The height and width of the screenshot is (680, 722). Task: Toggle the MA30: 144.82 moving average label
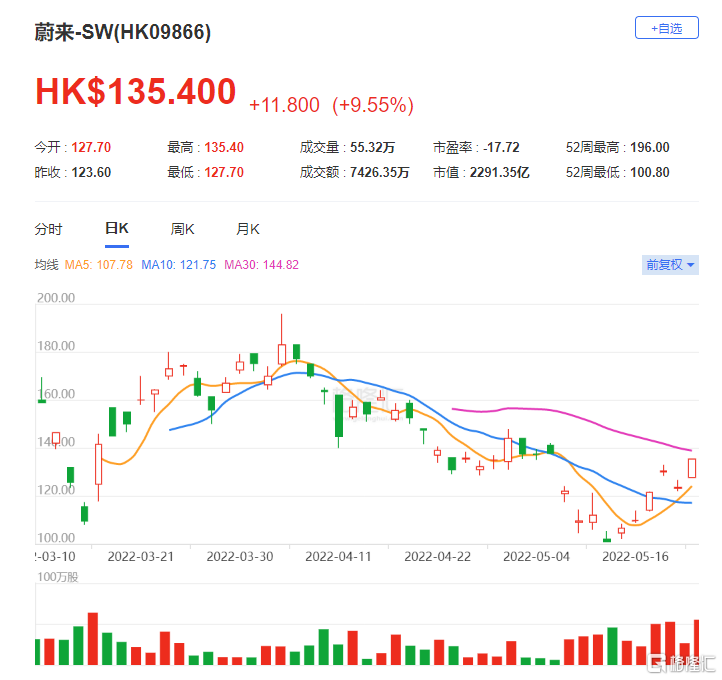[x=261, y=265]
